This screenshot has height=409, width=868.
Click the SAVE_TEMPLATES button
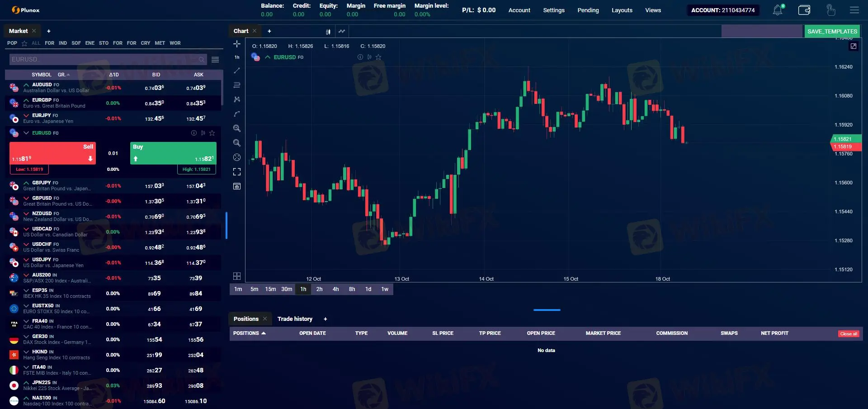click(832, 31)
